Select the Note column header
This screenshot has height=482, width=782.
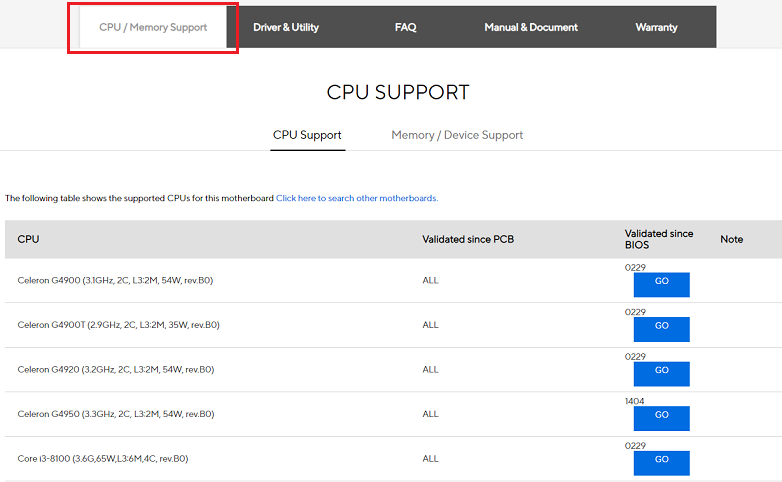[732, 240]
